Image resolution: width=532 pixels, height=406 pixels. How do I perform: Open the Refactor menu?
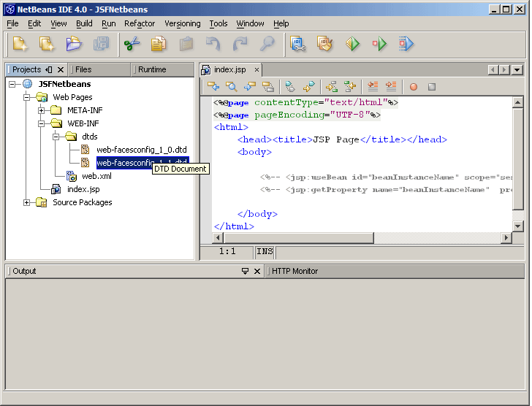[139, 23]
